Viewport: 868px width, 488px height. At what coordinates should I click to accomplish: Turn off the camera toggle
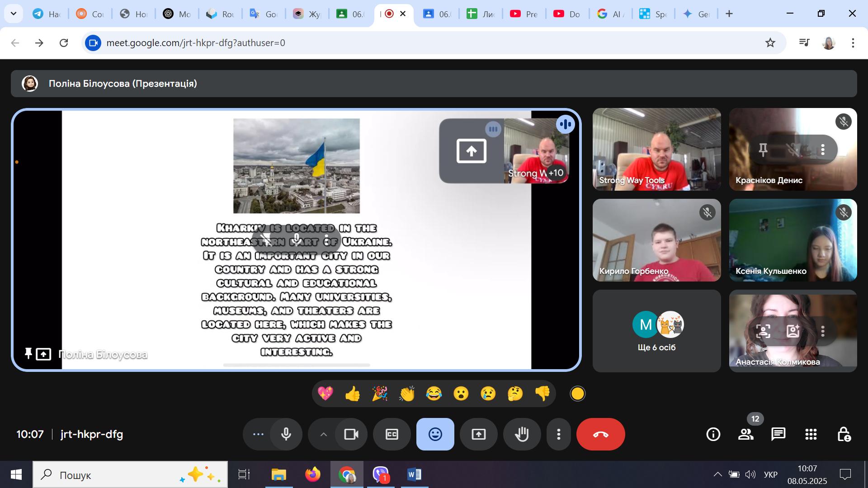point(351,434)
